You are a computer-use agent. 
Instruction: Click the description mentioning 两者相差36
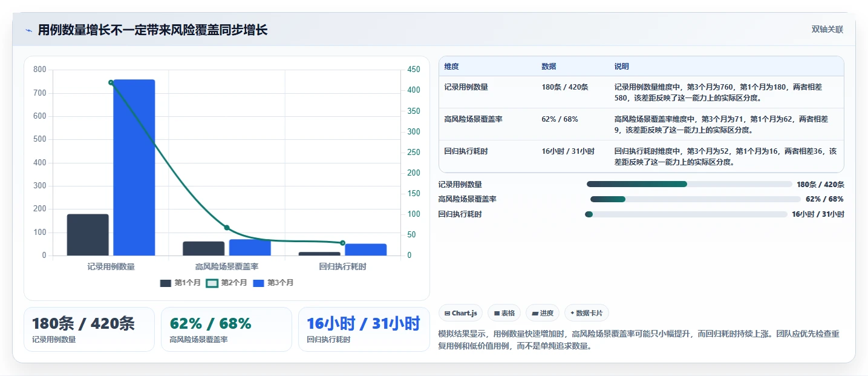[726, 156]
